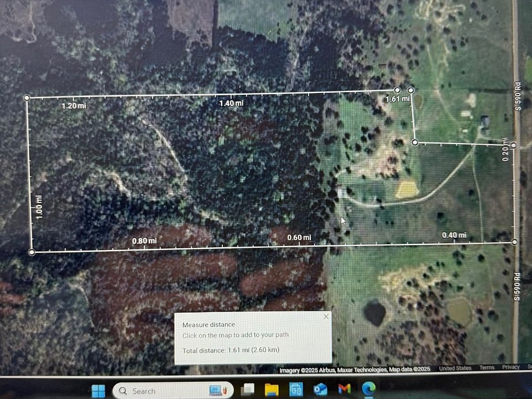Click the 1.00 mi distance label
The image size is (532, 399).
pyautogui.click(x=39, y=207)
